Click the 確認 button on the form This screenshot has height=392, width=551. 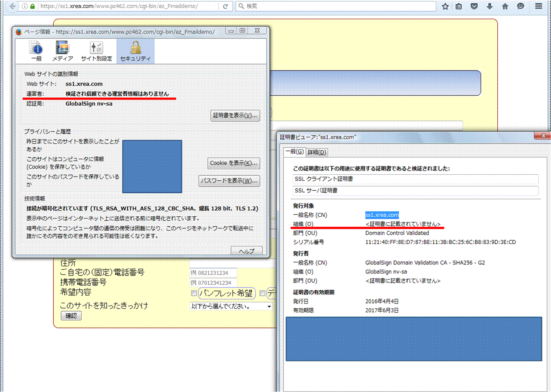70,316
